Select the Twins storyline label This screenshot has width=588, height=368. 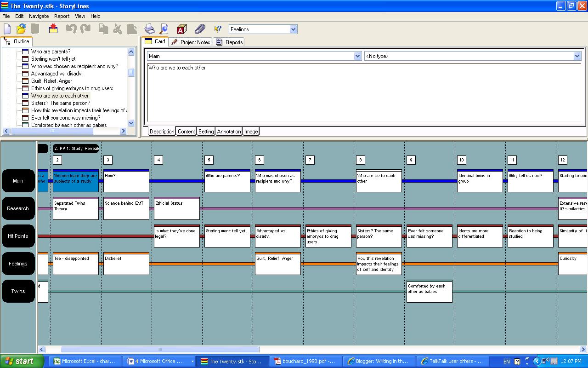coord(18,291)
